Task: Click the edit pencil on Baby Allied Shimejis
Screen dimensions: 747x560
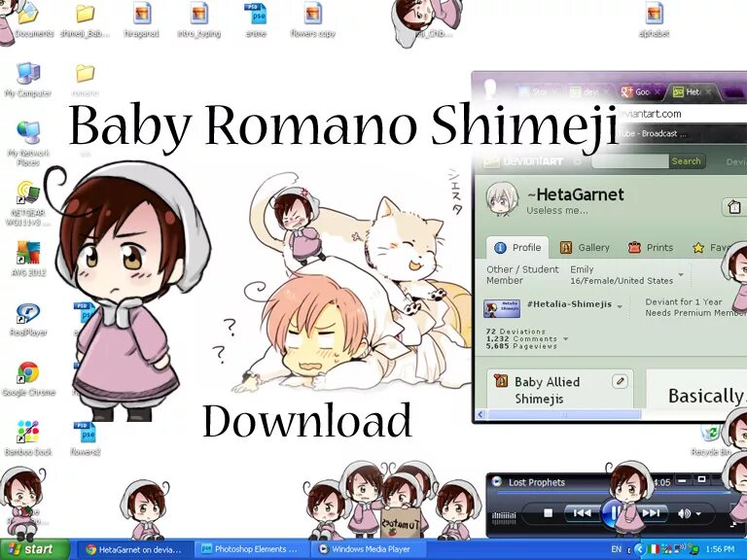Action: click(620, 381)
